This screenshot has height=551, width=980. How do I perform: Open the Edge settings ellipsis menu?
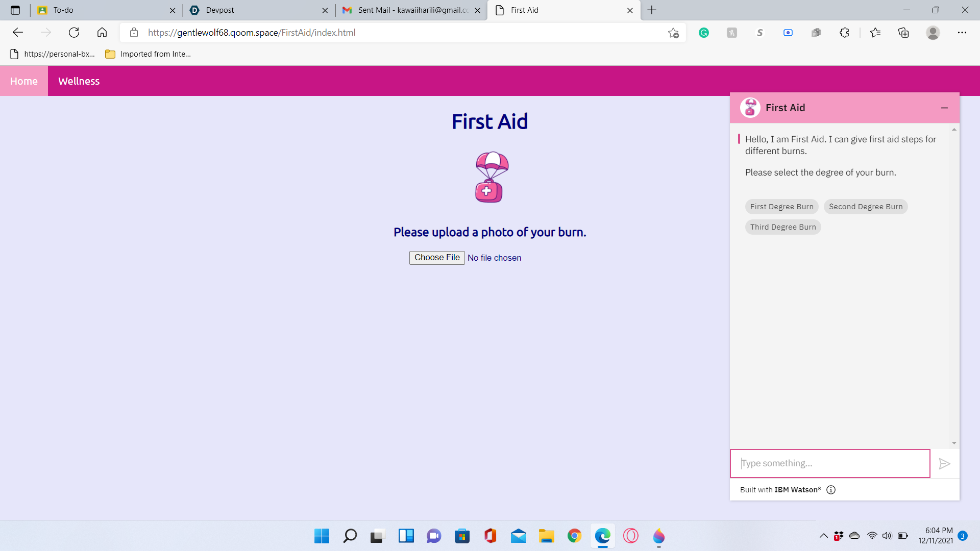pos(962,33)
